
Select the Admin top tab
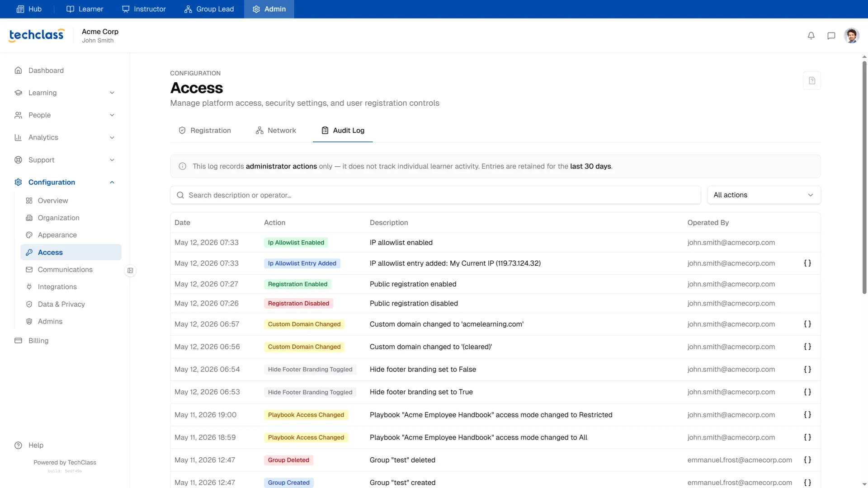(x=269, y=9)
